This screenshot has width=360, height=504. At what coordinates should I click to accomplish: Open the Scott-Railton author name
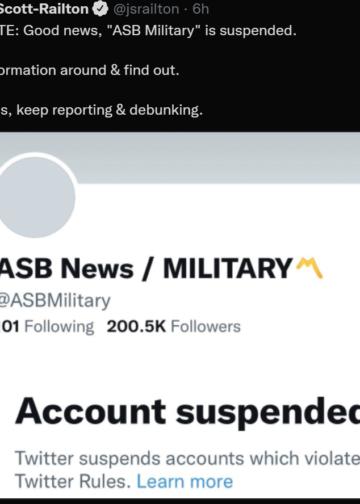[44, 9]
